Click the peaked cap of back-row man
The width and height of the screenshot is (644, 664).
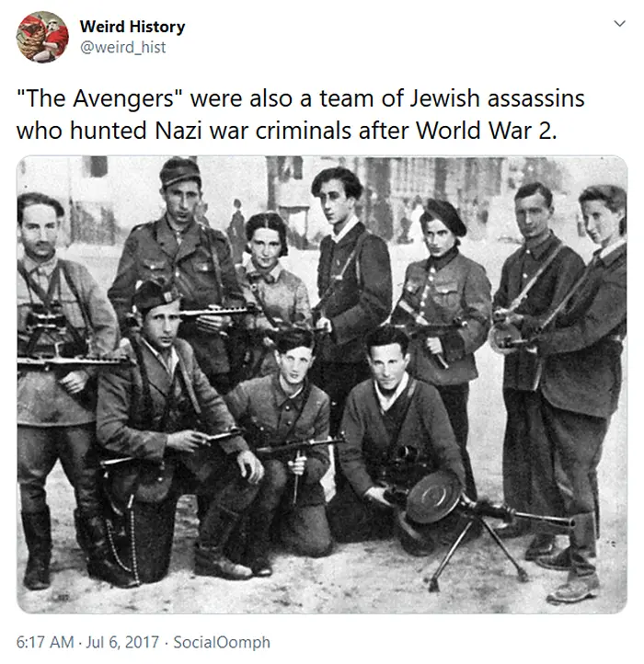pos(179,171)
